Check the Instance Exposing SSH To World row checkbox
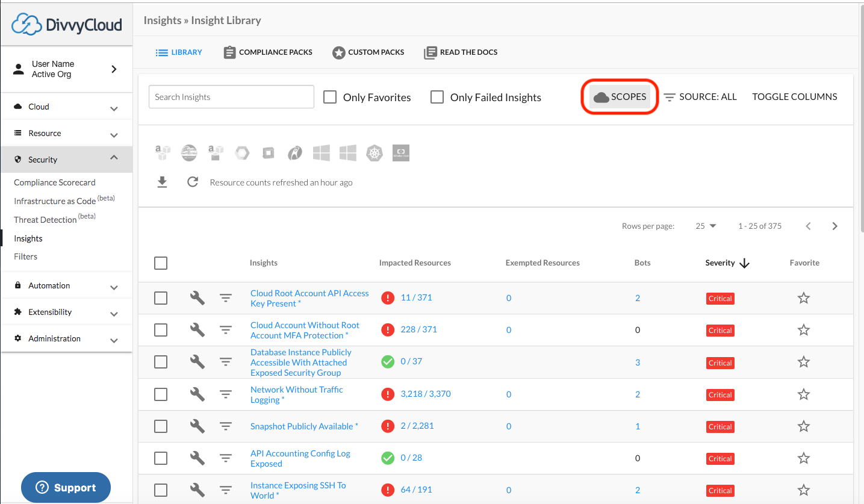 click(x=161, y=490)
